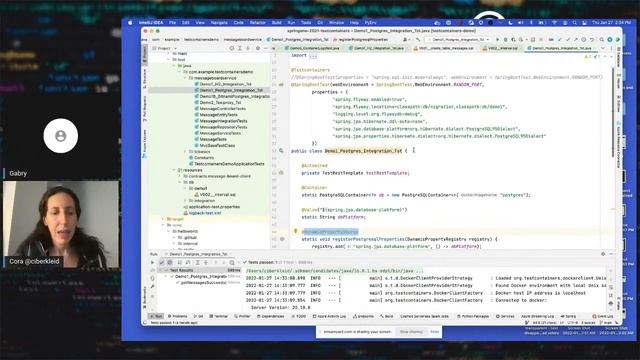Open macOS Spotlight search icon
This screenshot has width=640, height=360.
click(x=574, y=22)
